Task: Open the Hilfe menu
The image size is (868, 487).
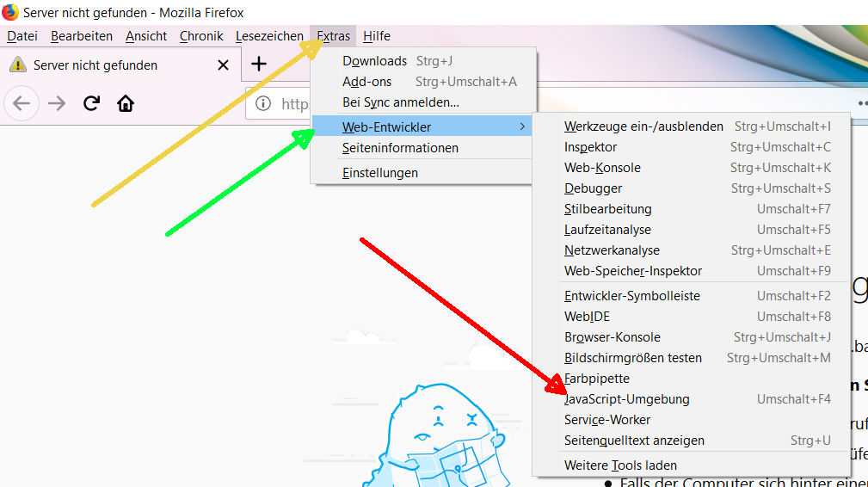Action: click(x=377, y=36)
